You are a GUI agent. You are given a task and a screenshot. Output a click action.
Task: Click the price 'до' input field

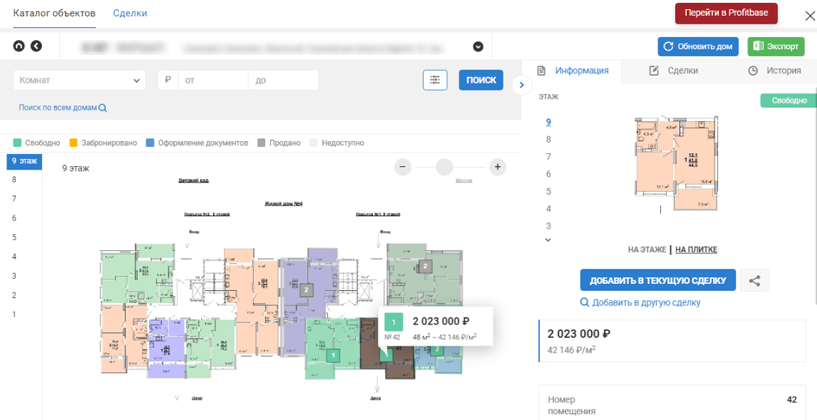point(283,80)
